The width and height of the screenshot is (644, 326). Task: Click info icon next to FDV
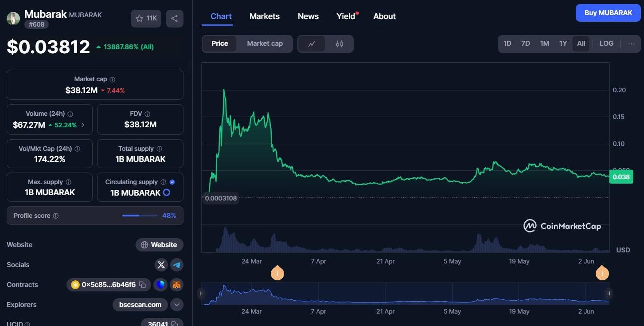pyautogui.click(x=148, y=114)
